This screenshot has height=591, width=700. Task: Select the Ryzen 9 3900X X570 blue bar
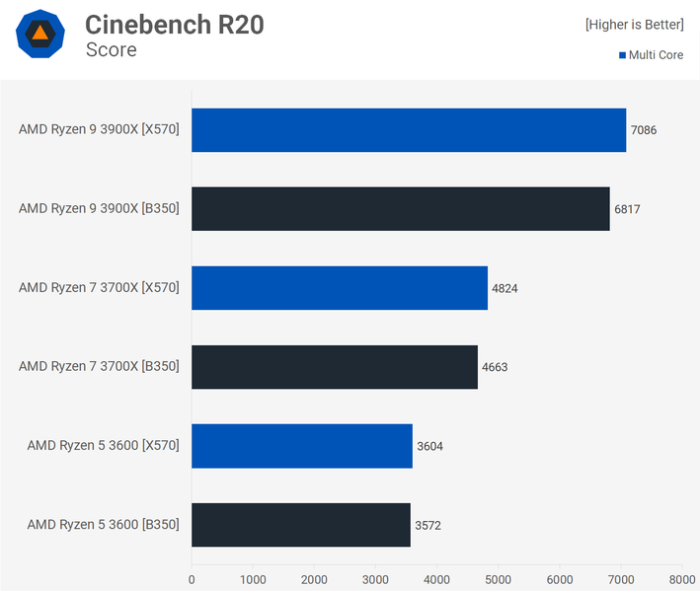[409, 130]
